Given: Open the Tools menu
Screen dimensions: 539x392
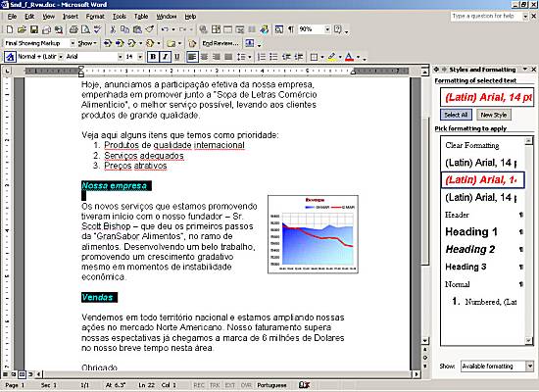Looking at the screenshot, I should tap(120, 16).
